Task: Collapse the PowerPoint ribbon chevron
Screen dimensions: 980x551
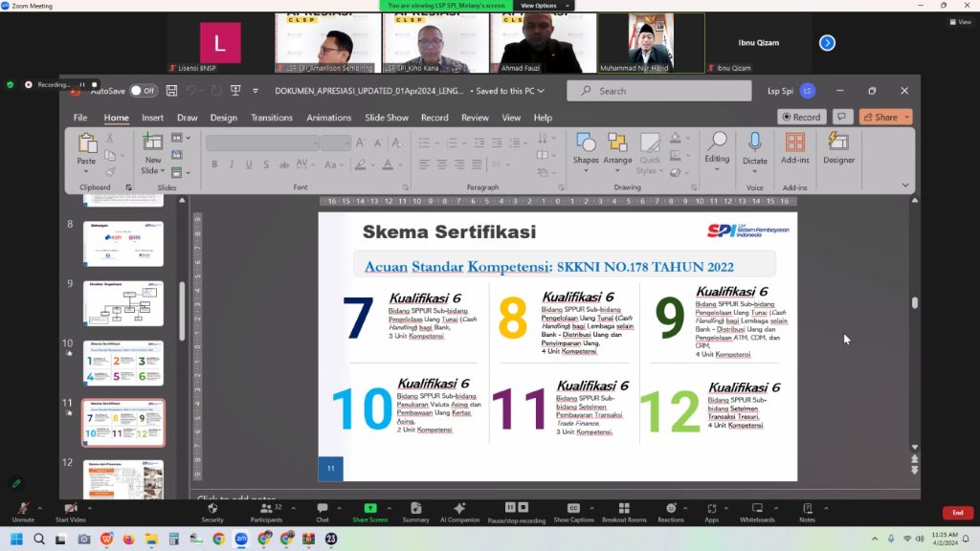Action: [905, 186]
